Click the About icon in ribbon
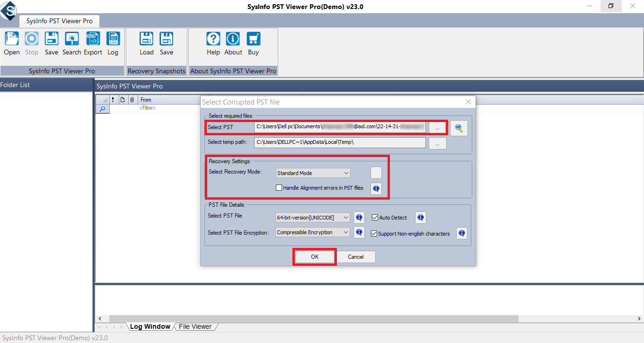 coord(233,44)
